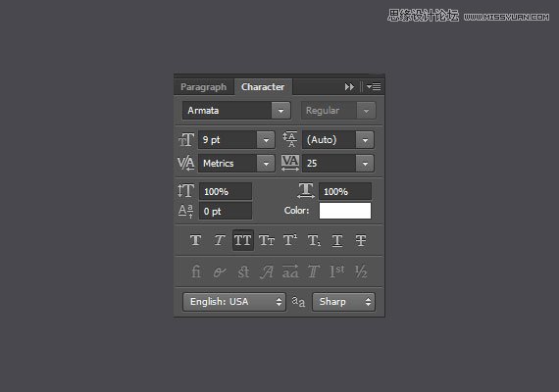
Task: Open the Character panel flyout menu
Action: pyautogui.click(x=374, y=86)
